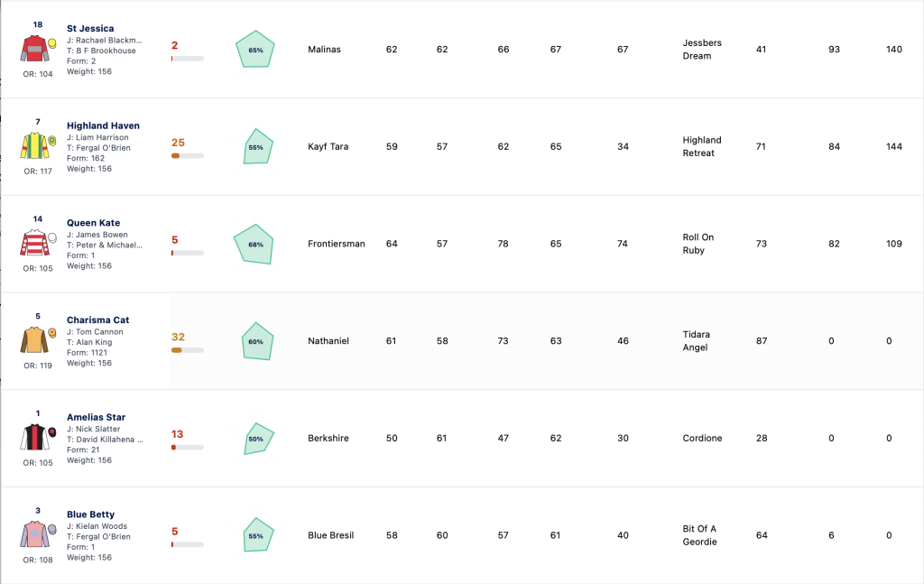
Task: Open the Blue Betty horse name
Action: (x=91, y=514)
